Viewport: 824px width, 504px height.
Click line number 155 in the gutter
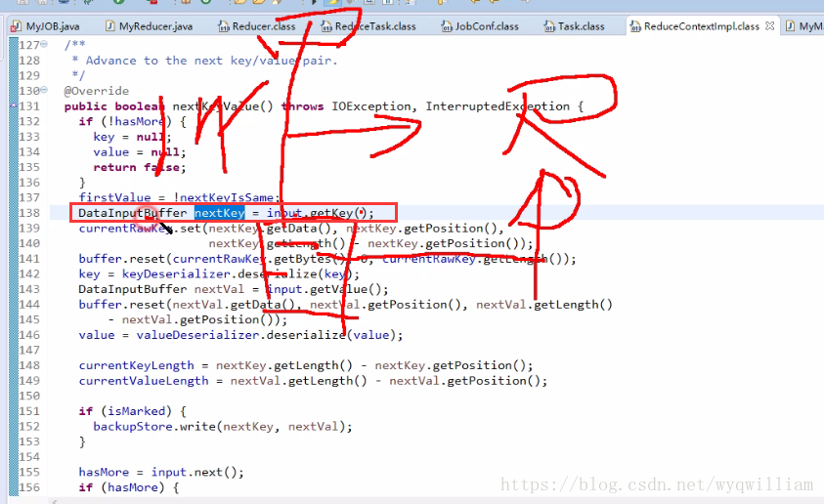pyautogui.click(x=29, y=472)
